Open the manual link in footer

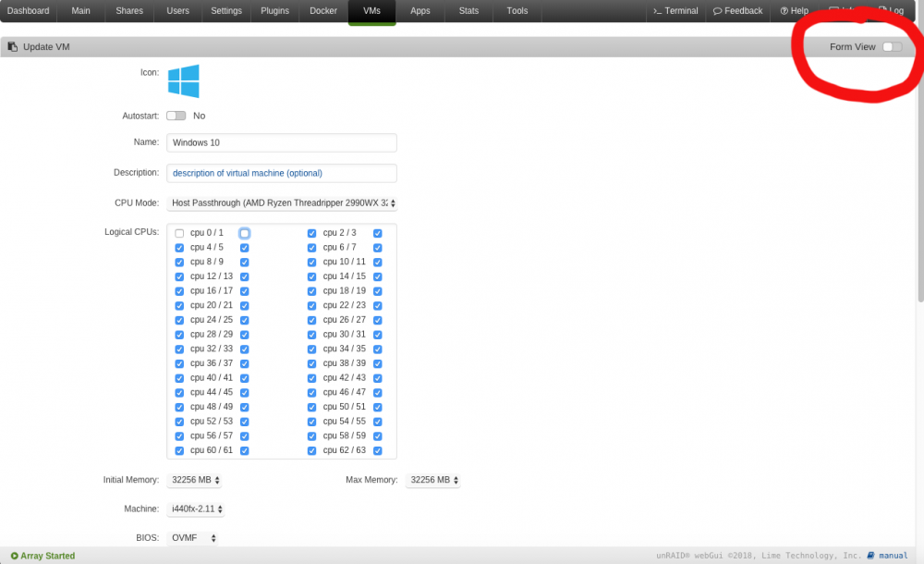[893, 555]
